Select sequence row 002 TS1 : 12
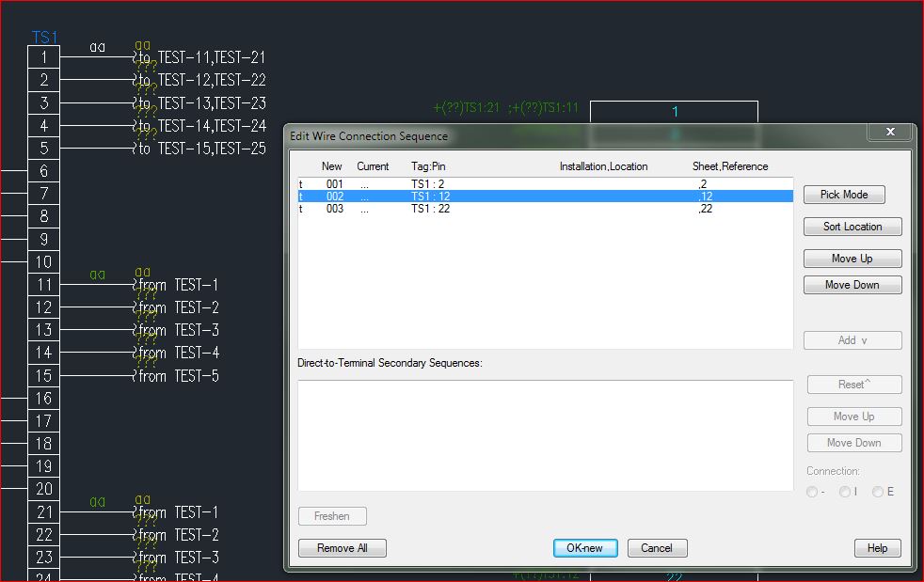 (545, 197)
